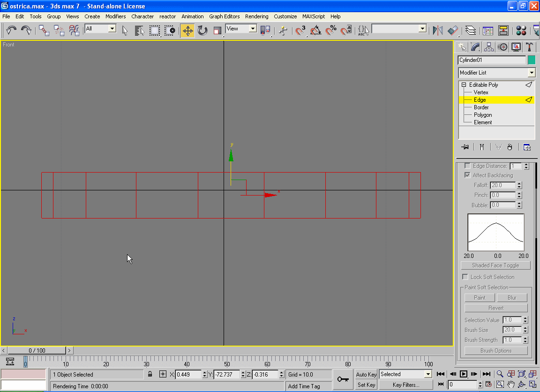
Task: Toggle the selection lock padlock
Action: pyautogui.click(x=150, y=374)
